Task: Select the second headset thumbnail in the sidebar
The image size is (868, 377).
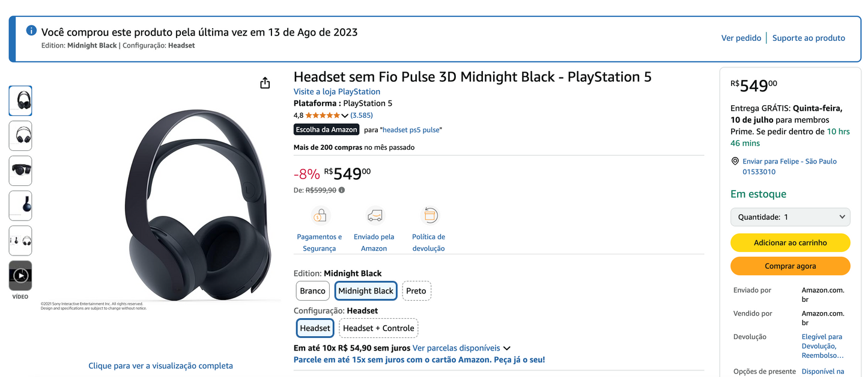Action: pos(20,135)
